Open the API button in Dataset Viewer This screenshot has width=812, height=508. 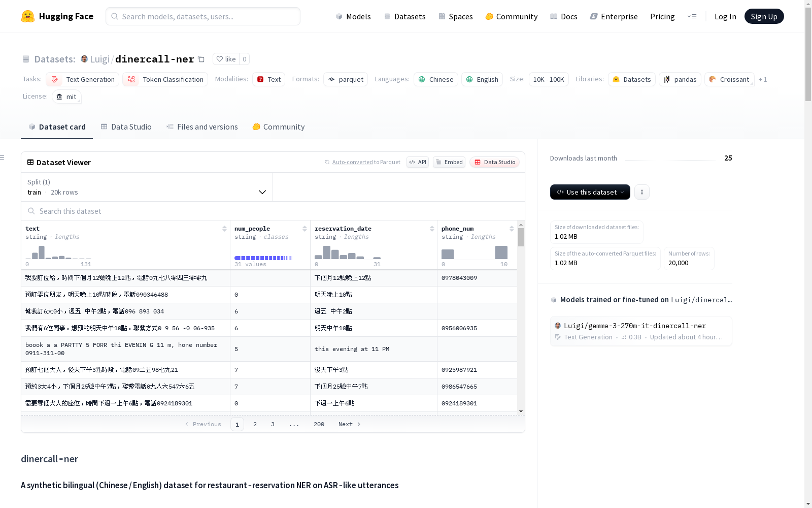tap(418, 162)
